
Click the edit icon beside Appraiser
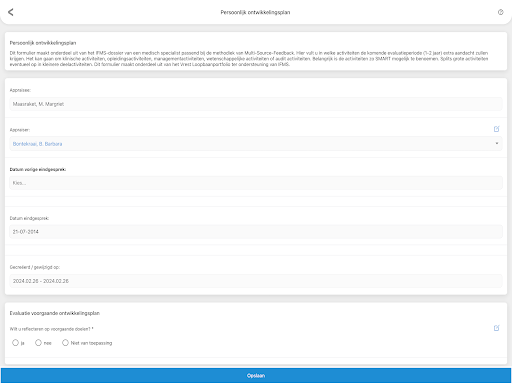click(496, 129)
